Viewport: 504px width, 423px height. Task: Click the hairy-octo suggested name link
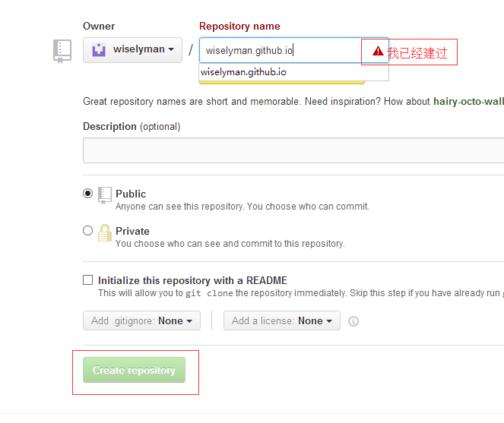click(x=468, y=102)
